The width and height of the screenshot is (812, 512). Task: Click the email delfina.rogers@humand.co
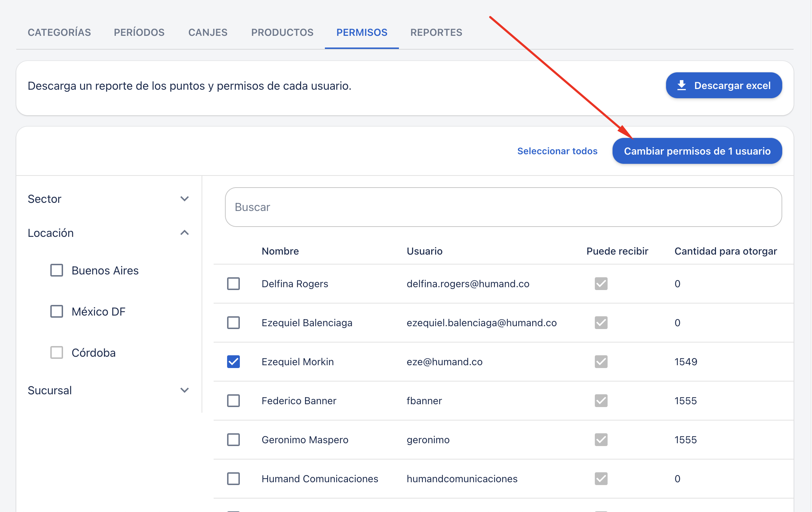pyautogui.click(x=468, y=284)
